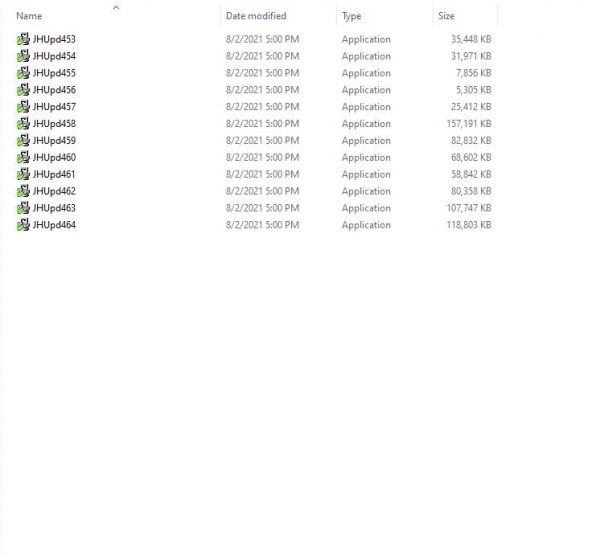The height and width of the screenshot is (557, 600).
Task: Click the 68,602 KB size value
Action: (471, 157)
